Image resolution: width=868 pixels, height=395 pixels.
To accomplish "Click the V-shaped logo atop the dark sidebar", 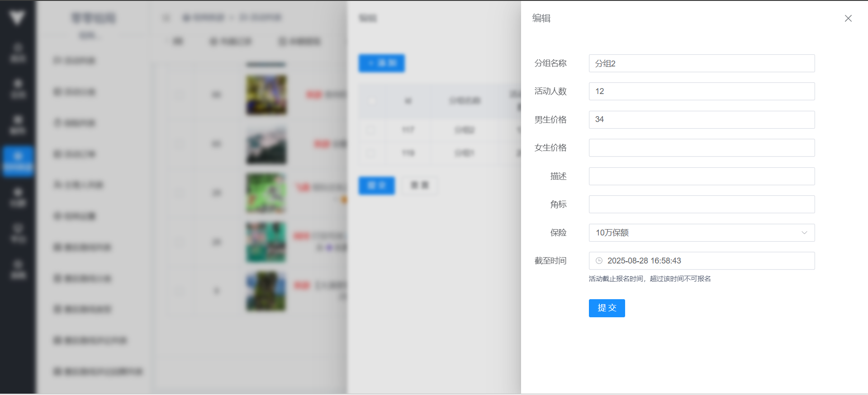I will point(17,18).
